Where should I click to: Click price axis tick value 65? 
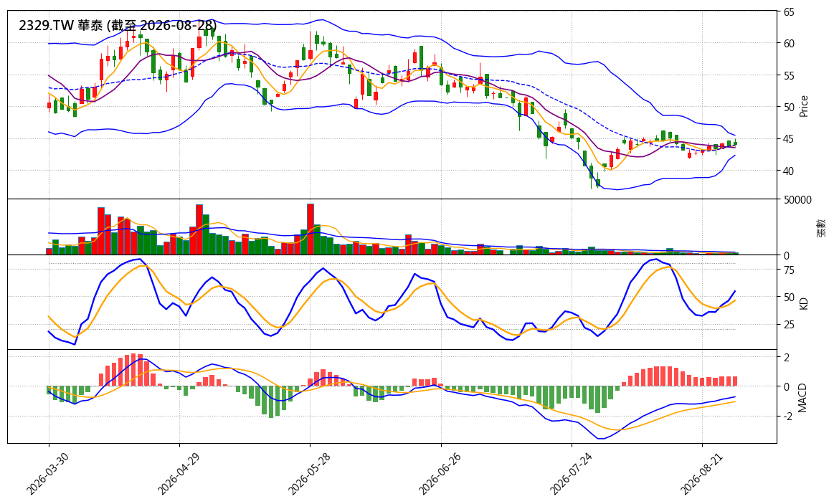pyautogui.click(x=789, y=11)
